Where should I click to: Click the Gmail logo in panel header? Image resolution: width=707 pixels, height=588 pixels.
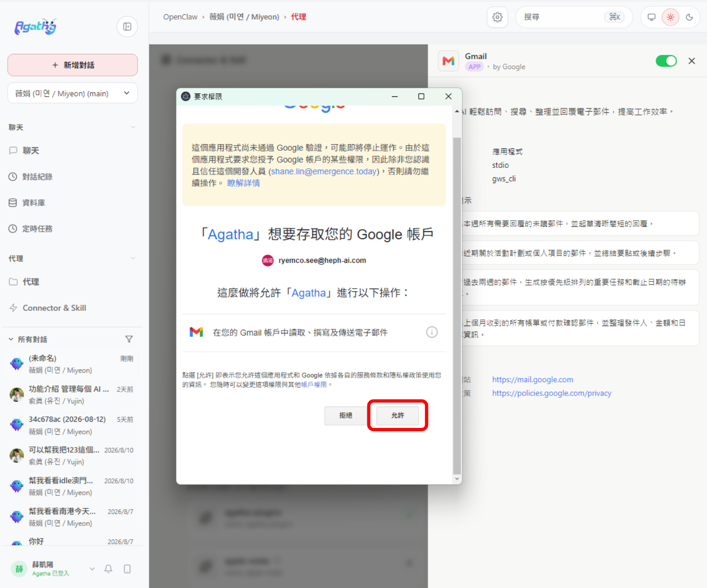pos(448,61)
